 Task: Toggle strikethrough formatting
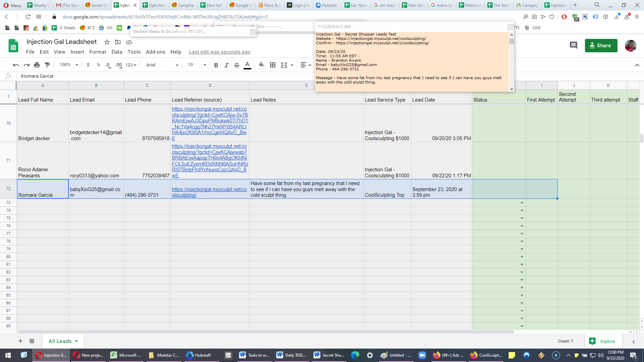[x=237, y=65]
